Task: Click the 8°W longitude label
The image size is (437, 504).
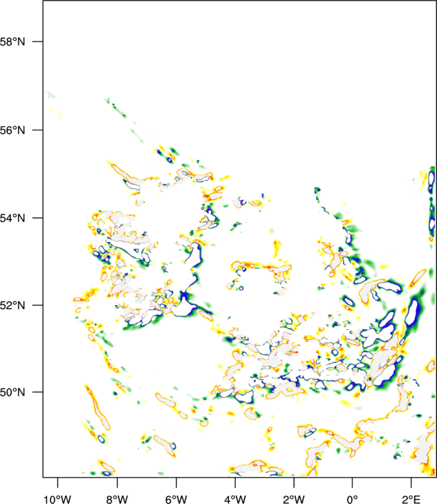Action: click(117, 499)
